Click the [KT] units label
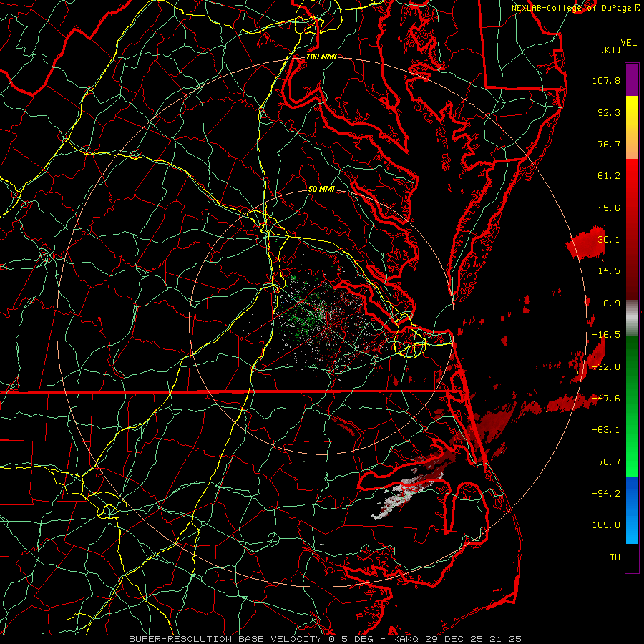The height and width of the screenshot is (644, 644). click(x=611, y=49)
